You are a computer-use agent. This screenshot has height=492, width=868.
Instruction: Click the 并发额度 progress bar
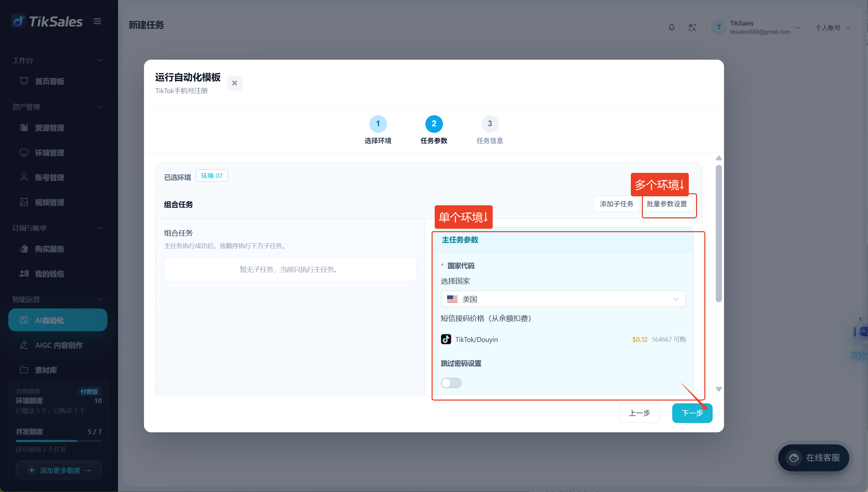[x=59, y=441]
